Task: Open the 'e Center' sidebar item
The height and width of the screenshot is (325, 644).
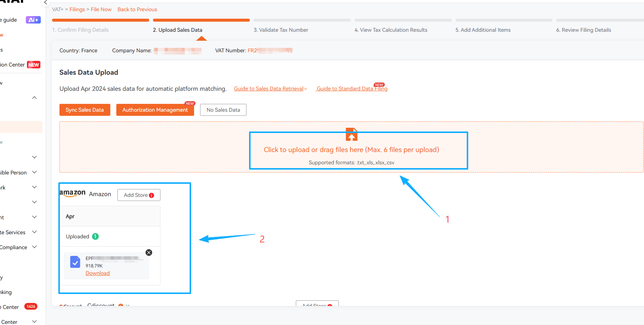Action: 10,307
